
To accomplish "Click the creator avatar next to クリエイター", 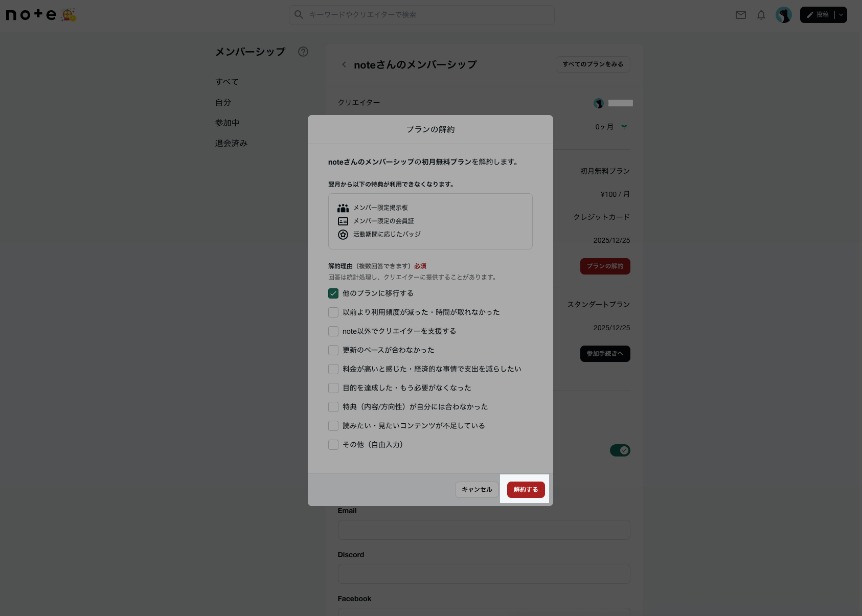I will click(599, 103).
